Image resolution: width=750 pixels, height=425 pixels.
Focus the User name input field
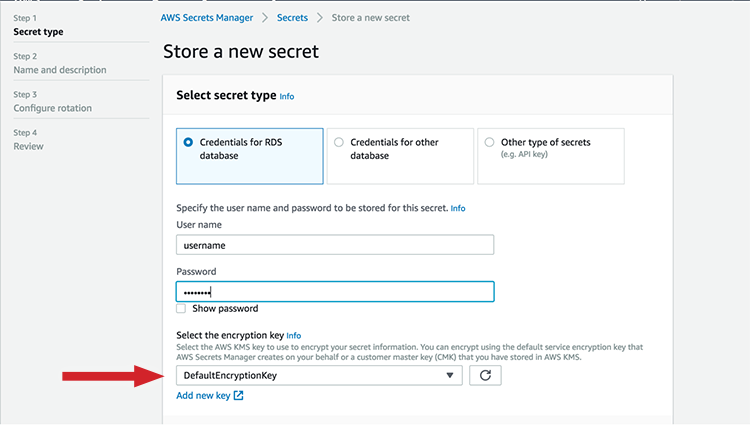pyautogui.click(x=335, y=245)
